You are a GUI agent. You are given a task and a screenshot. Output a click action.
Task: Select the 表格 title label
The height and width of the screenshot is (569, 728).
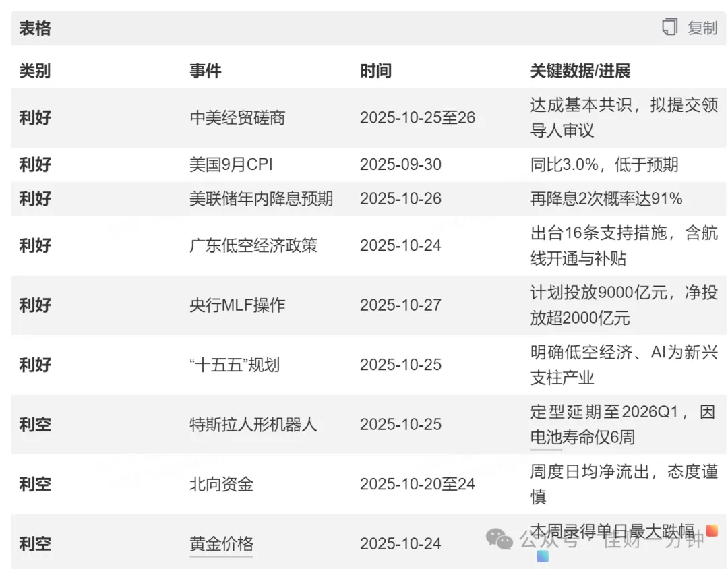pyautogui.click(x=35, y=28)
